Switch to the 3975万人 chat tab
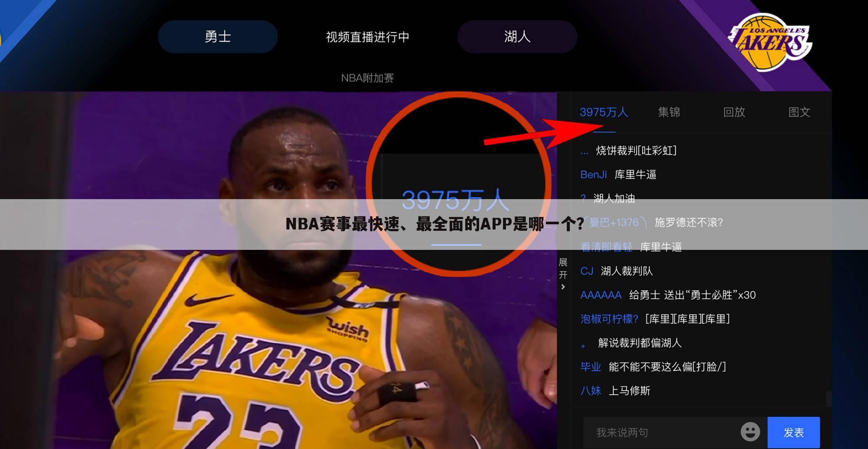868x449 pixels. [604, 112]
